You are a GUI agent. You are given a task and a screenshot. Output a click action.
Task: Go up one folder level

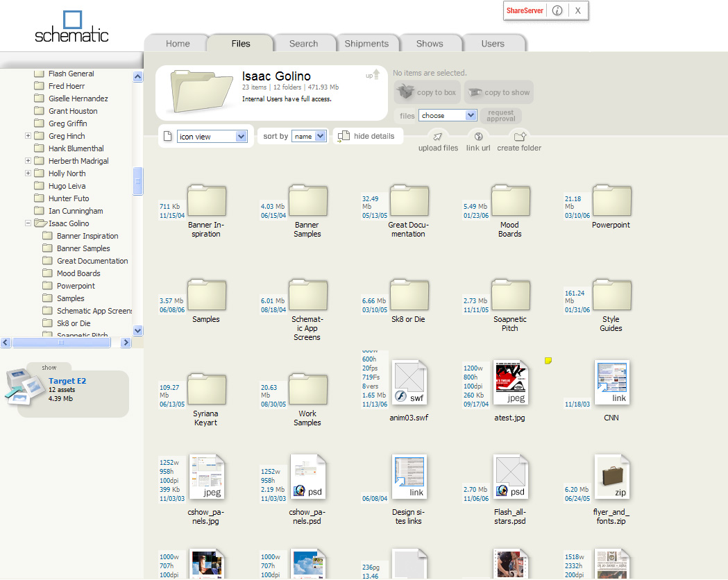click(x=374, y=75)
